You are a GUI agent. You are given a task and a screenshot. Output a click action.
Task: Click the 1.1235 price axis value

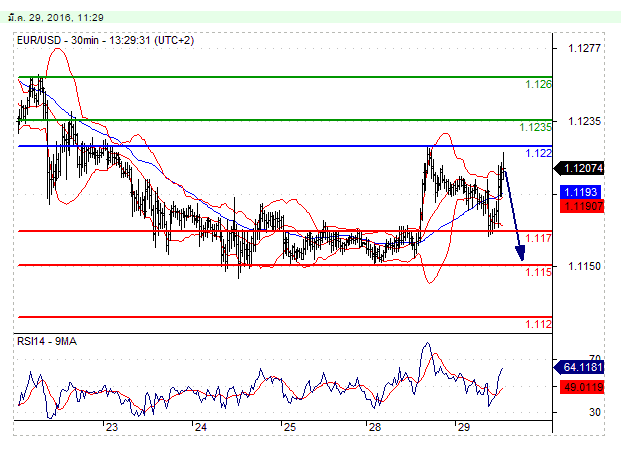[x=584, y=121]
